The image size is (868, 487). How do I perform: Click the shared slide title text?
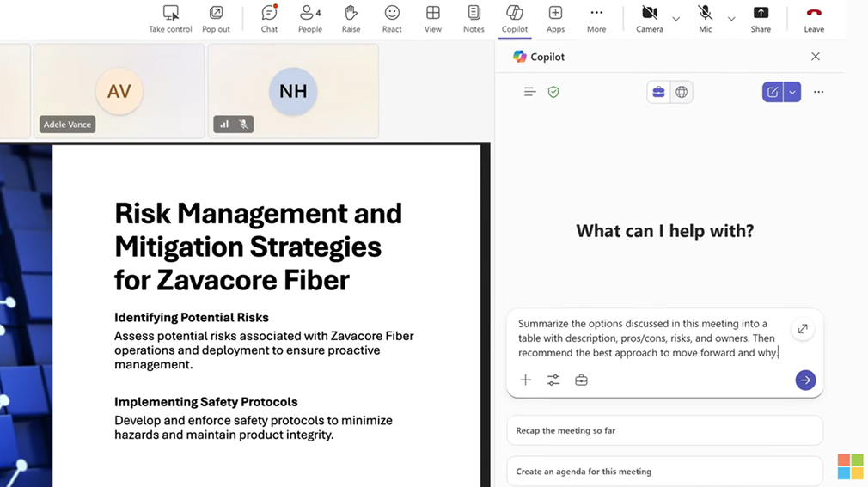click(x=258, y=247)
